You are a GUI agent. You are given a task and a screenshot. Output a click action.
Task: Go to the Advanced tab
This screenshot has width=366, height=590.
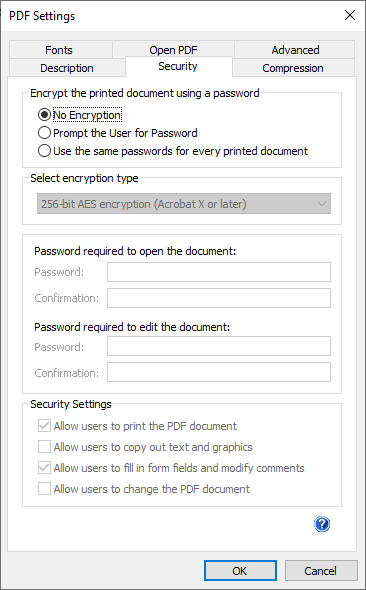click(295, 50)
